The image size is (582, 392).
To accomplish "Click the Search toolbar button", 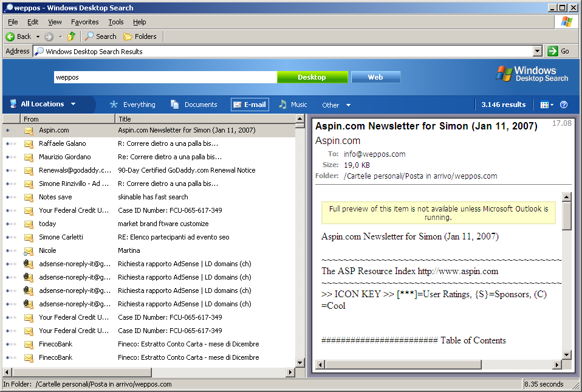I will coord(101,36).
